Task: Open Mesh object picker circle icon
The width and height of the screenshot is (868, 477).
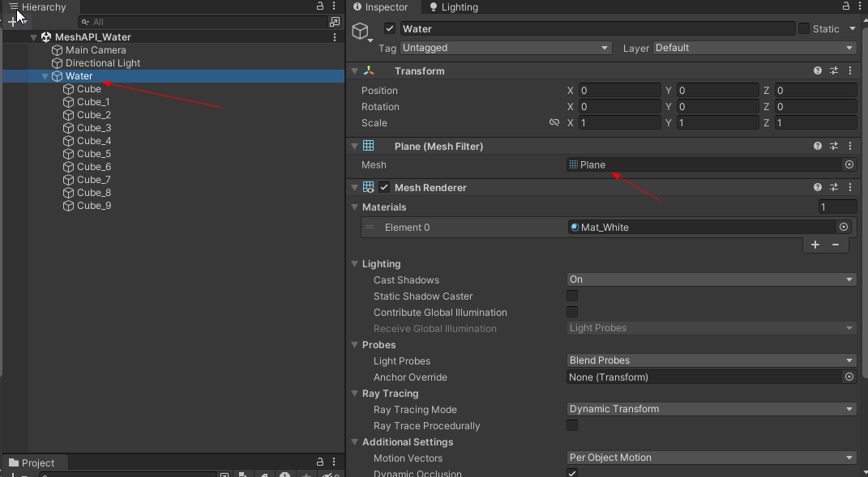Action: tap(849, 164)
